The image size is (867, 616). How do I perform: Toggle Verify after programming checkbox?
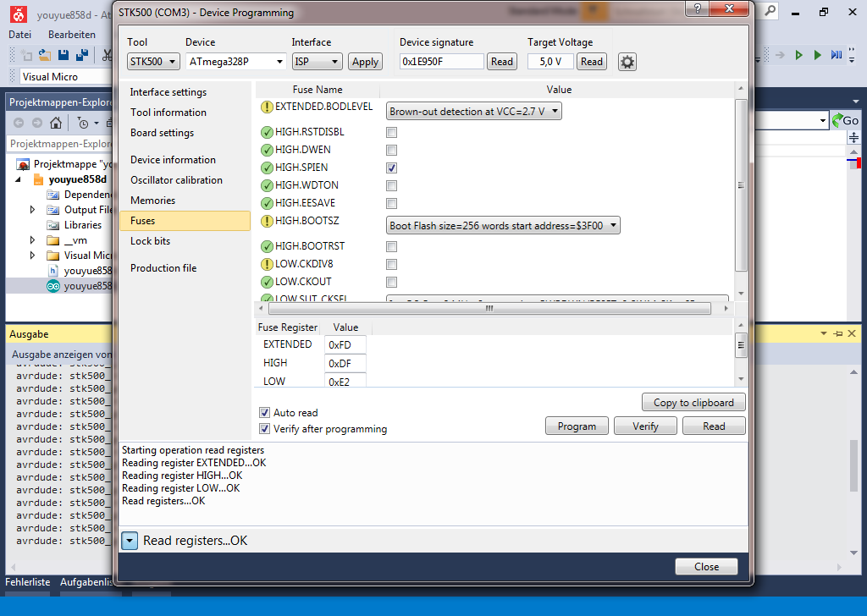pos(264,428)
